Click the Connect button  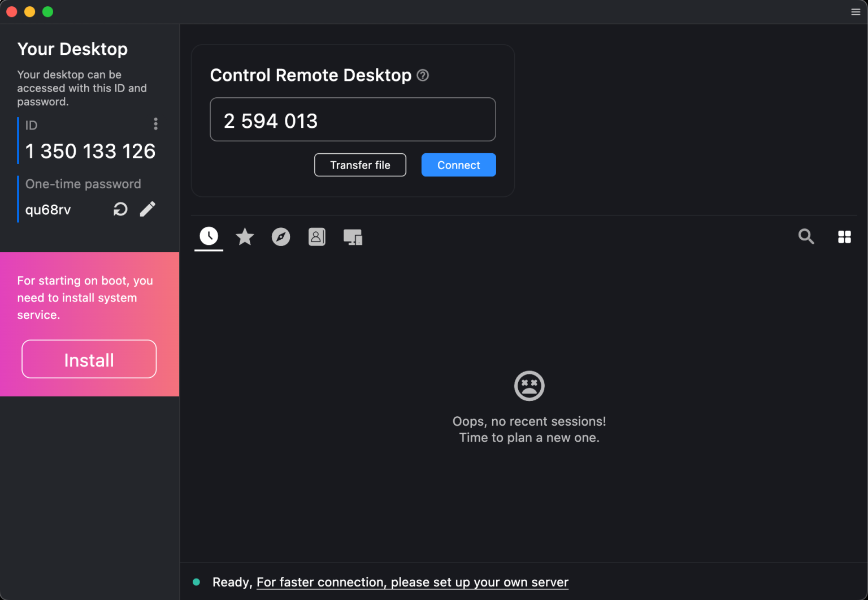pos(458,165)
